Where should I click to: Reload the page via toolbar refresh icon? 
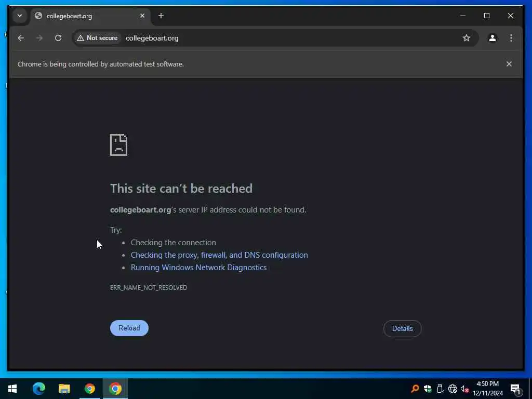click(58, 38)
